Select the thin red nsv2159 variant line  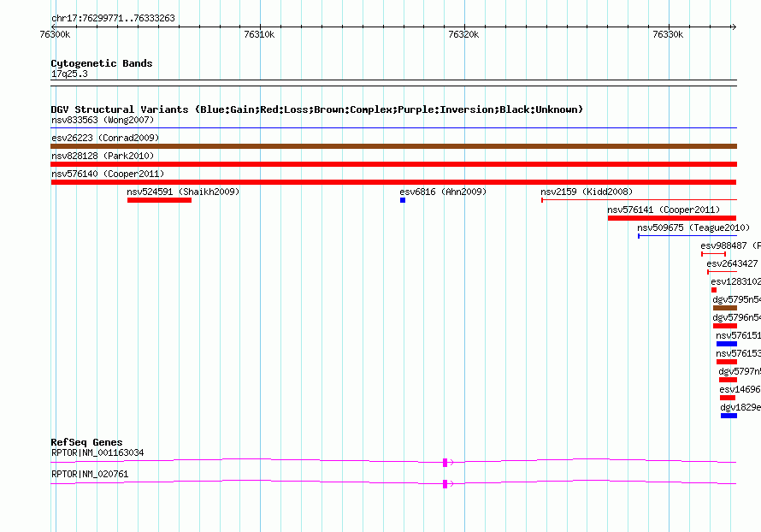640,200
